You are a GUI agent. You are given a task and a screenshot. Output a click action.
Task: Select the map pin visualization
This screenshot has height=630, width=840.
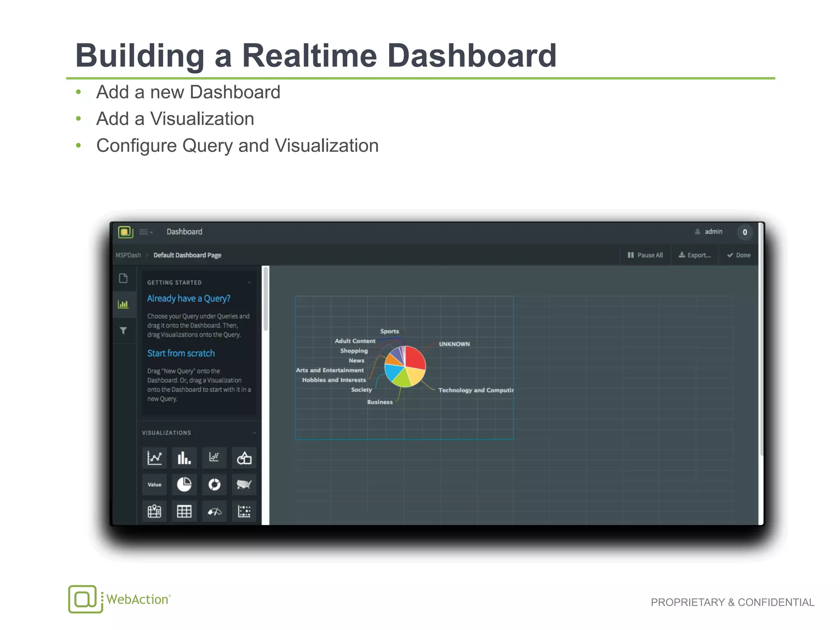click(x=155, y=511)
